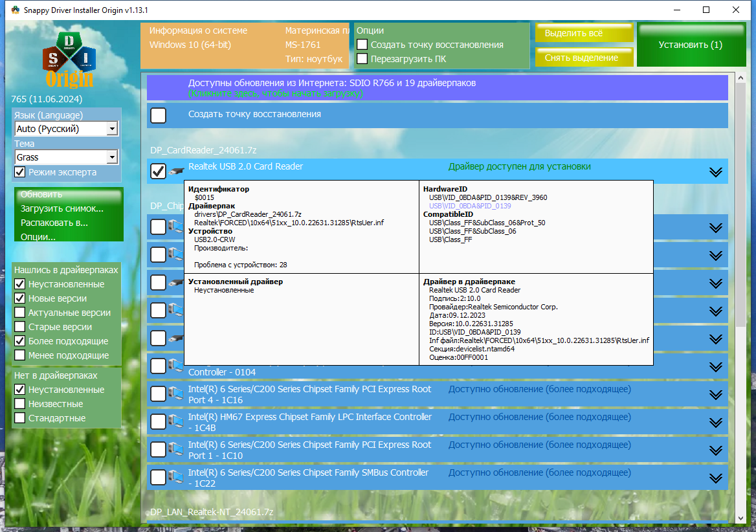Image resolution: width=756 pixels, height=532 pixels.
Task: Click the violet USB\VID_0BDA&PID_0139 hardware ID line
Action: click(x=470, y=206)
